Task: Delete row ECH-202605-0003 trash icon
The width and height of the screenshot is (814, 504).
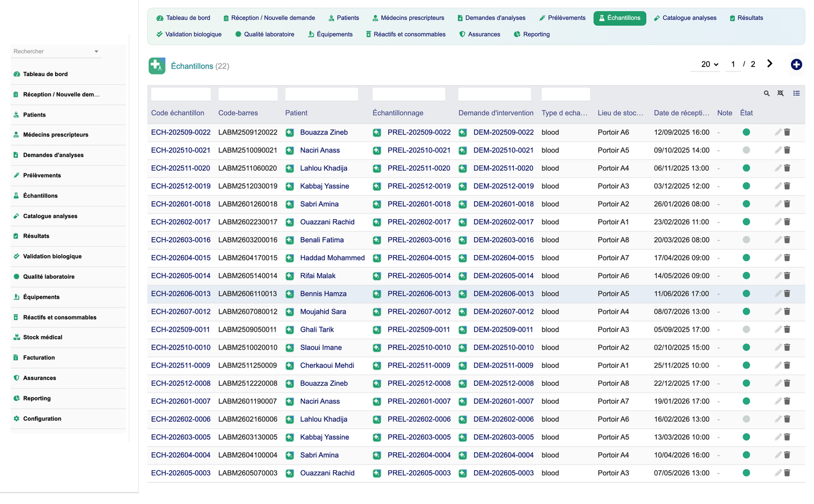Action: pos(787,473)
